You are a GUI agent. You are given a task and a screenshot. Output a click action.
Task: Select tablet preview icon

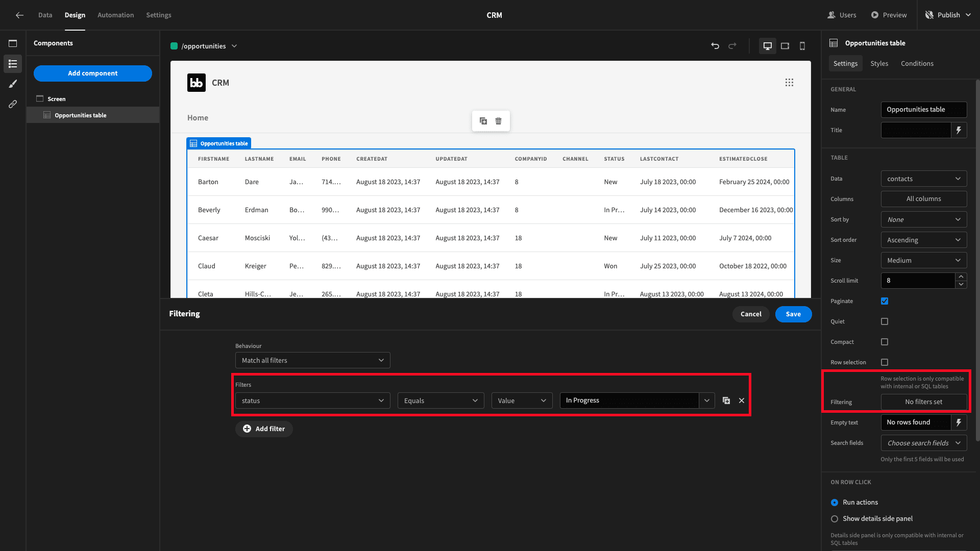pyautogui.click(x=785, y=46)
